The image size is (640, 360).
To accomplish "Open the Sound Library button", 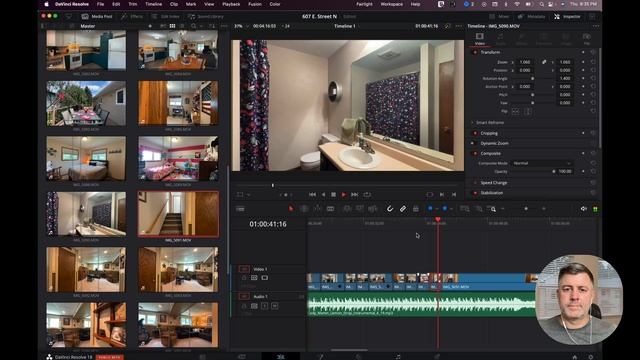I will (x=206, y=16).
